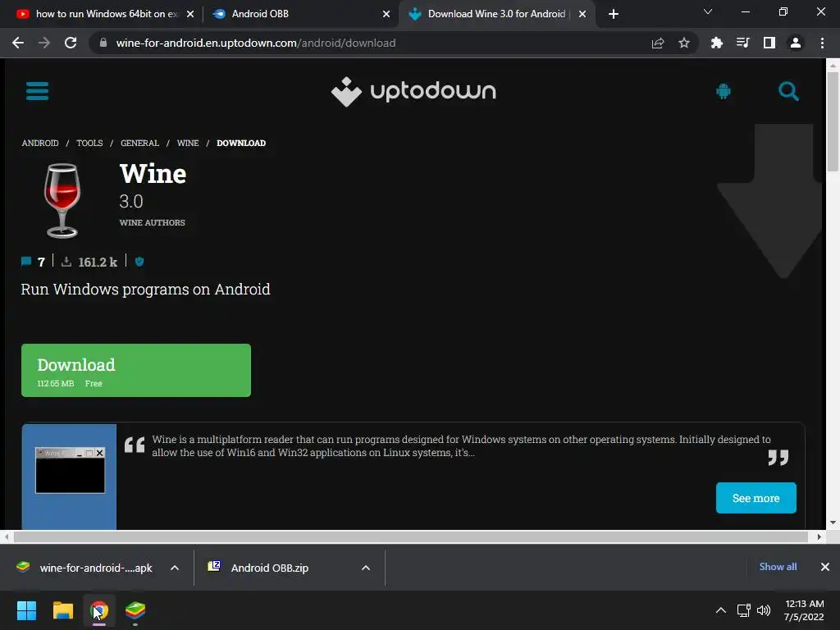Click Run Windows programs on Android text
The height and width of the screenshot is (630, 840).
pyautogui.click(x=145, y=290)
